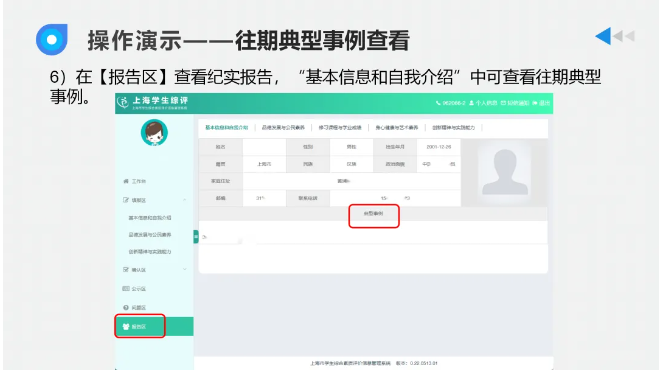Click the blue back arrow on the slide
This screenshot has width=659, height=376.
click(603, 36)
